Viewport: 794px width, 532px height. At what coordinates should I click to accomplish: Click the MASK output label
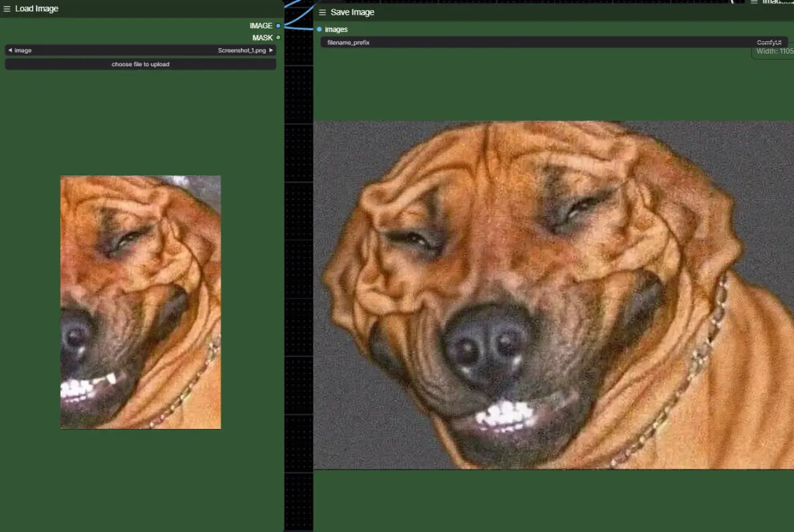[x=262, y=37]
